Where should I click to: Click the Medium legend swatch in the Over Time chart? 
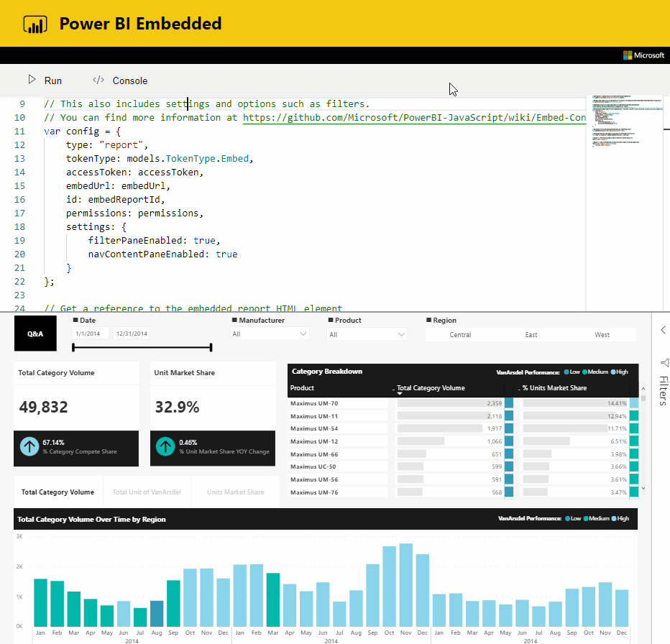(x=586, y=518)
